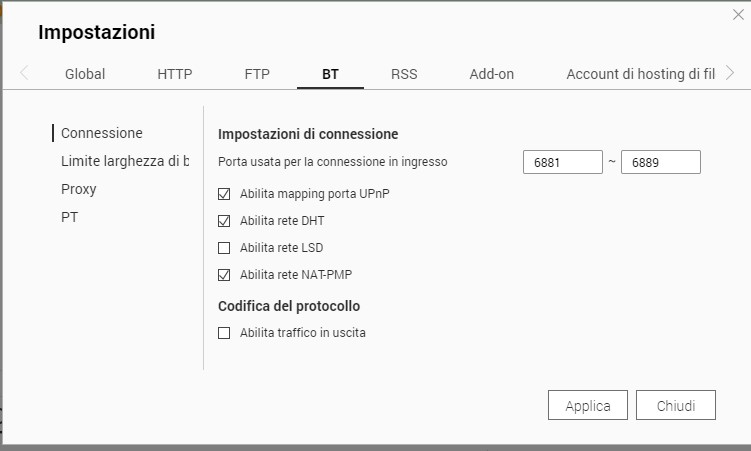
Task: Open the HTTP settings tab
Action: click(175, 74)
